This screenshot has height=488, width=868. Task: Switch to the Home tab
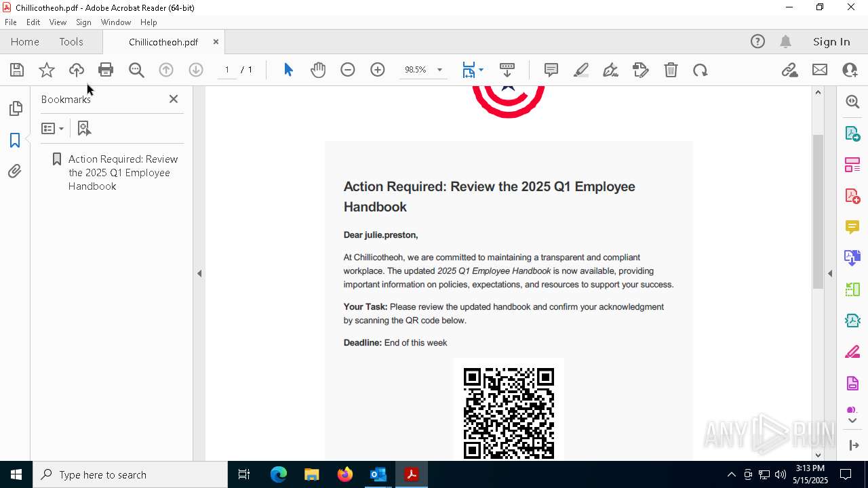pyautogui.click(x=25, y=42)
